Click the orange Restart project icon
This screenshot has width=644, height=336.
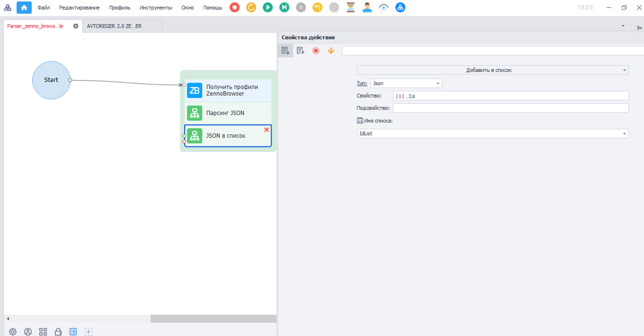tap(251, 8)
